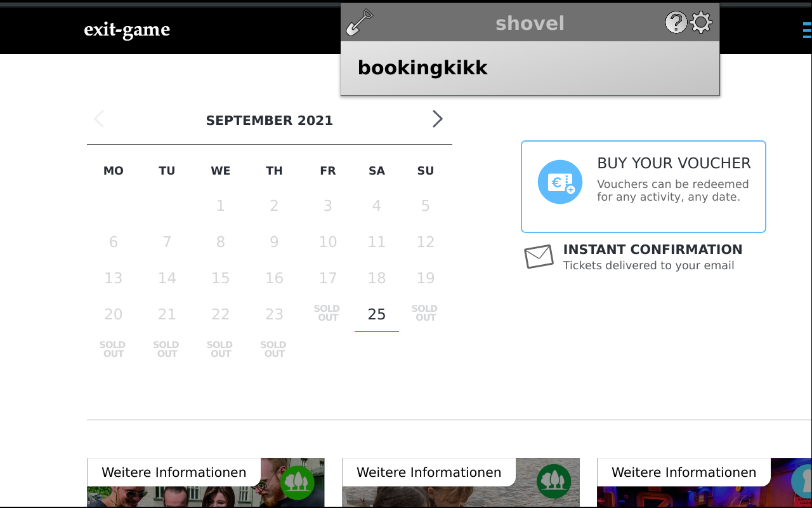Open the Buy Your Voucher box
Viewport: 812px width, 508px height.
pos(643,187)
